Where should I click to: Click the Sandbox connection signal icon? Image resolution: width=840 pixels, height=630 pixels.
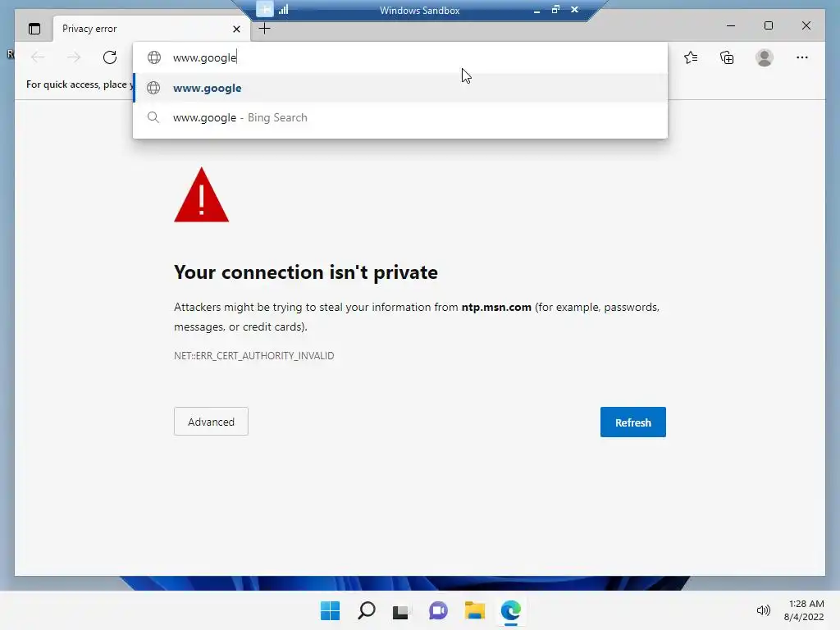(x=283, y=9)
